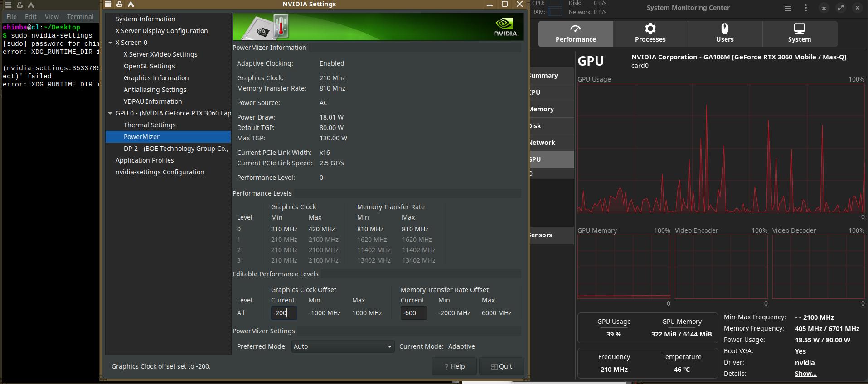Select X Server Display Configuration

(x=161, y=31)
